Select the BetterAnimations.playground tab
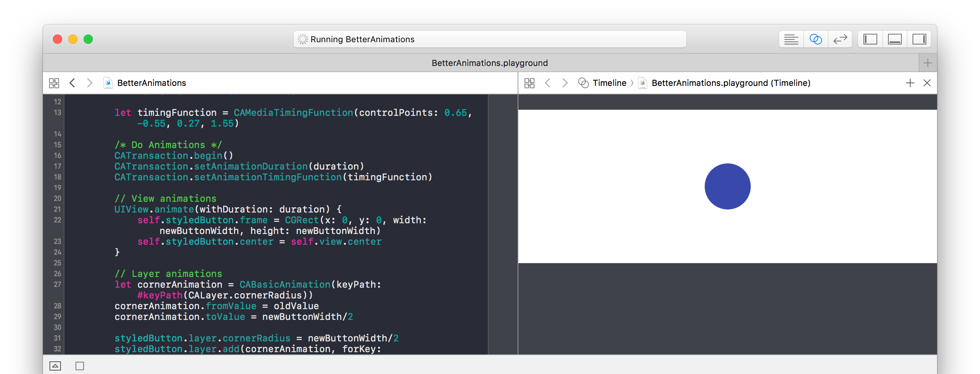This screenshot has width=980, height=374. [490, 63]
